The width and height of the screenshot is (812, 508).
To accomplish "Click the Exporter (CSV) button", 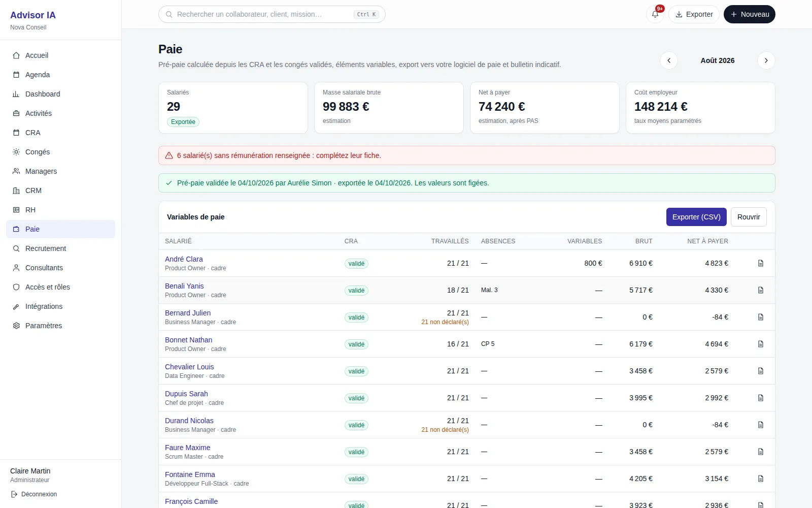I will 696,217.
